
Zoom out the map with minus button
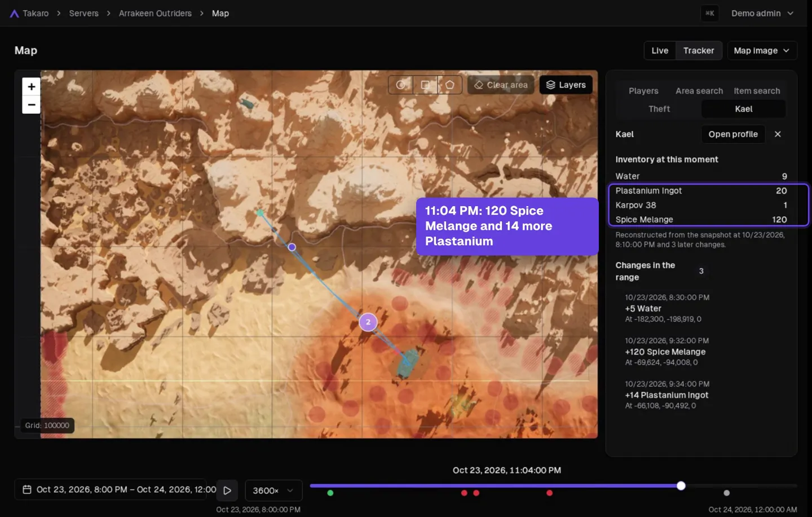tap(32, 105)
